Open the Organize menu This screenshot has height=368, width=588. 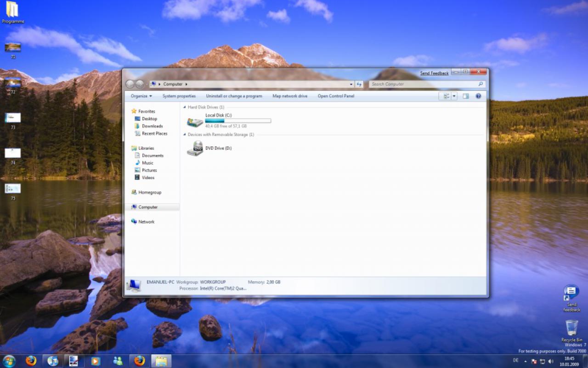pos(141,96)
